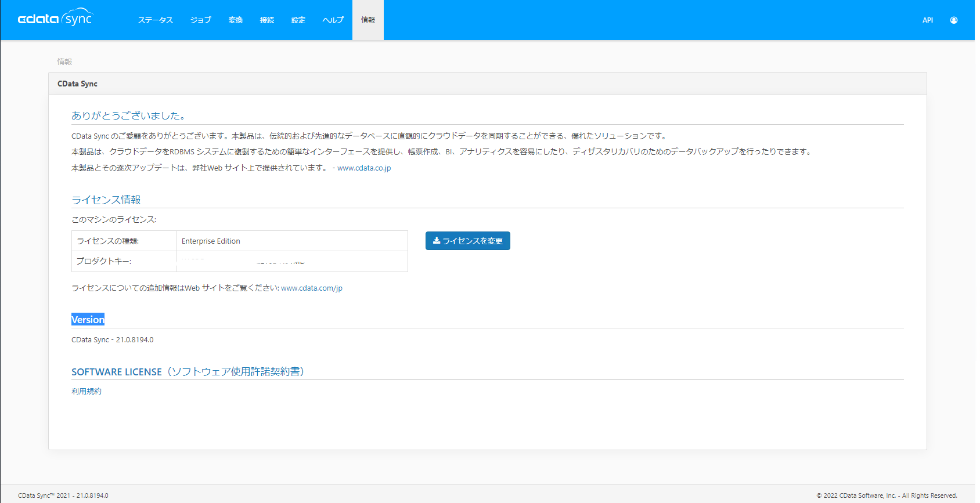Open the ステータス menu
This screenshot has height=503, width=980.
156,20
